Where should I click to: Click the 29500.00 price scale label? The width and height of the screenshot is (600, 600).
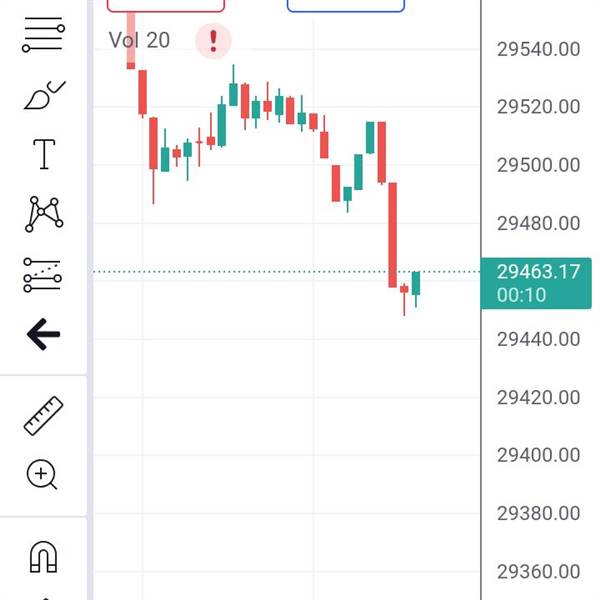pyautogui.click(x=538, y=165)
